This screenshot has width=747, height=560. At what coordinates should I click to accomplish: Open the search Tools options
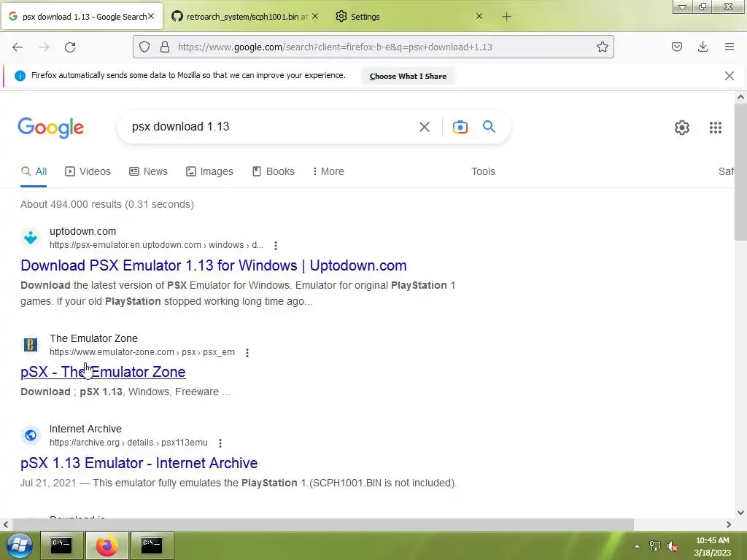483,171
